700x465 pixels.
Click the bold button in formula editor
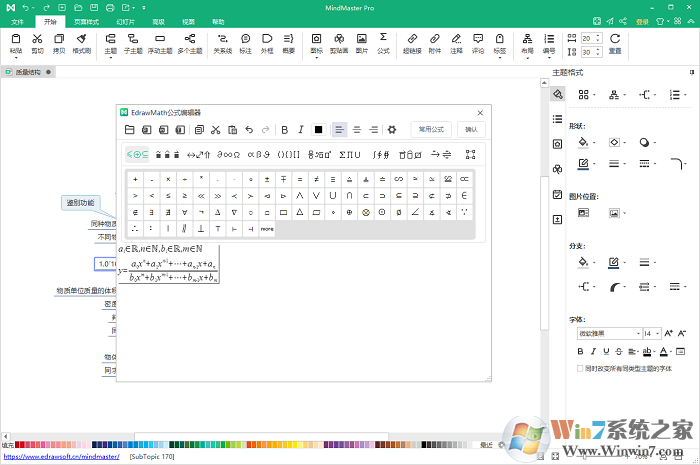tap(285, 129)
